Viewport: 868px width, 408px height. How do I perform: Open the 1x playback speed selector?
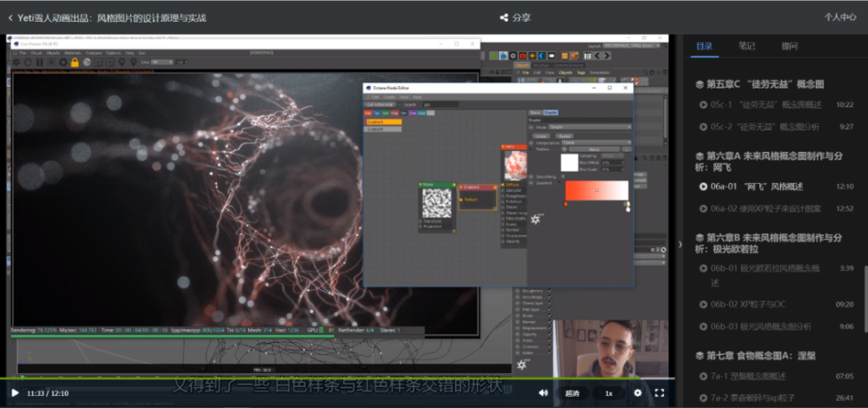(609, 393)
